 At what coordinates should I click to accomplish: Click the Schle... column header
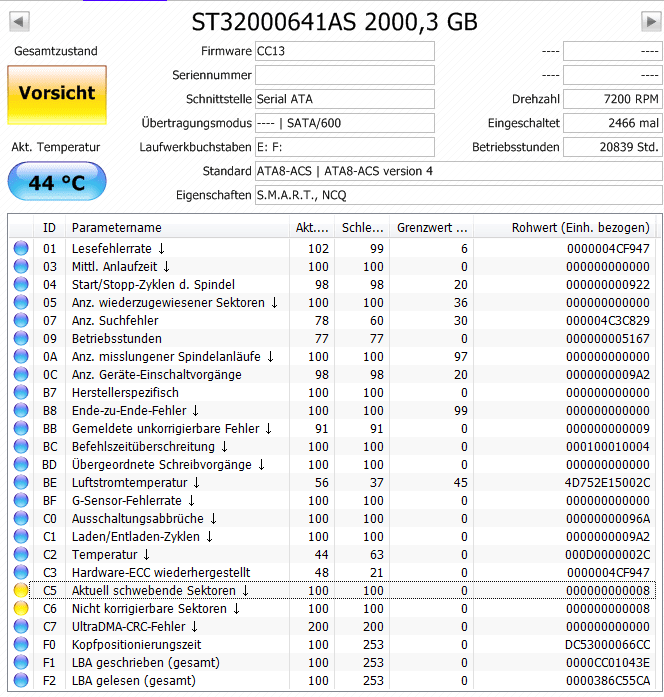[363, 228]
